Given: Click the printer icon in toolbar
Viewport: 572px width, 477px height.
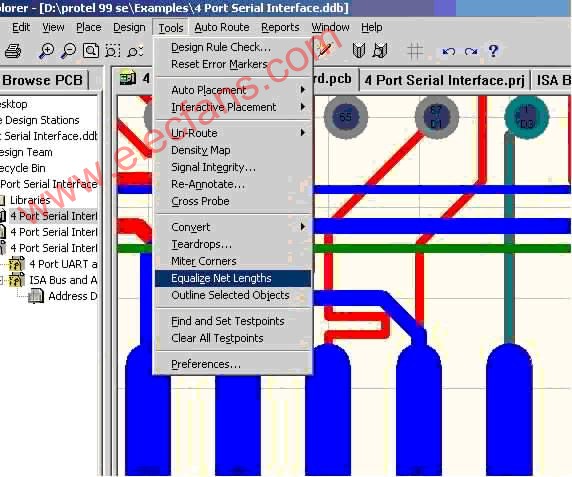Looking at the screenshot, I should tap(13, 51).
